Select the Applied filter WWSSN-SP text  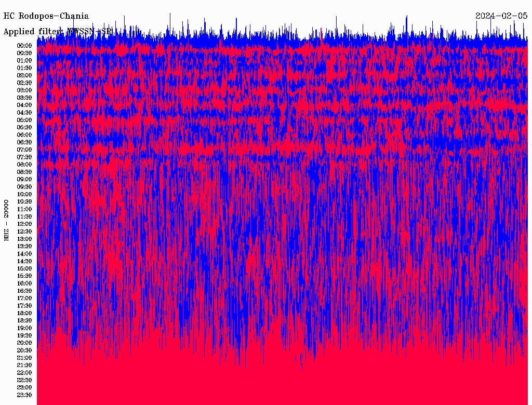pos(58,32)
